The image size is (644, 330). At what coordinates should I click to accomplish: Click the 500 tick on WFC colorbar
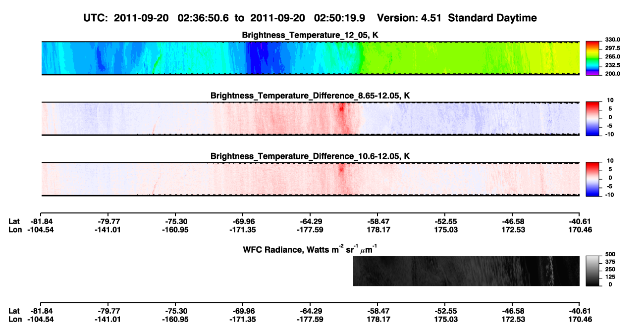(x=610, y=254)
